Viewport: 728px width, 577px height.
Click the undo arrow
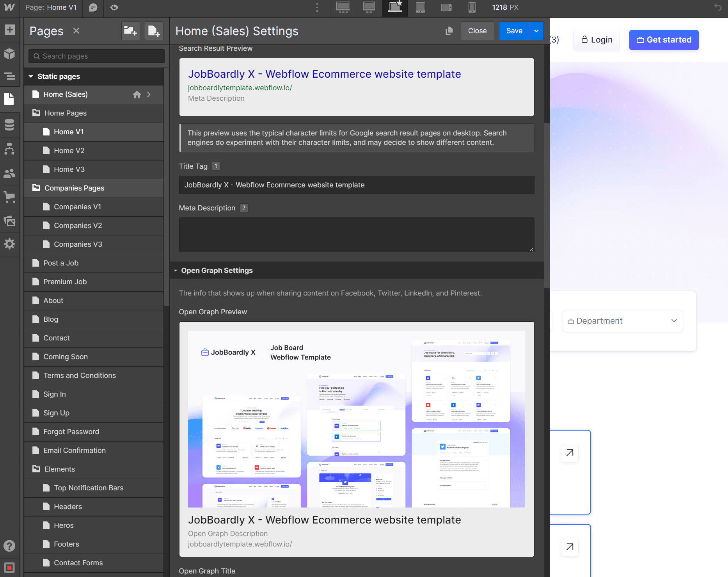point(718,7)
